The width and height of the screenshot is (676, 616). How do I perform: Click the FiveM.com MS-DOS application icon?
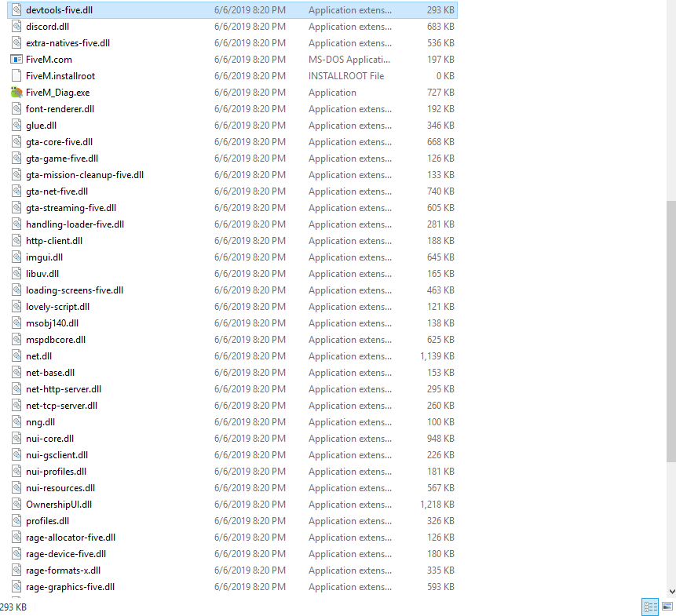[x=16, y=60]
